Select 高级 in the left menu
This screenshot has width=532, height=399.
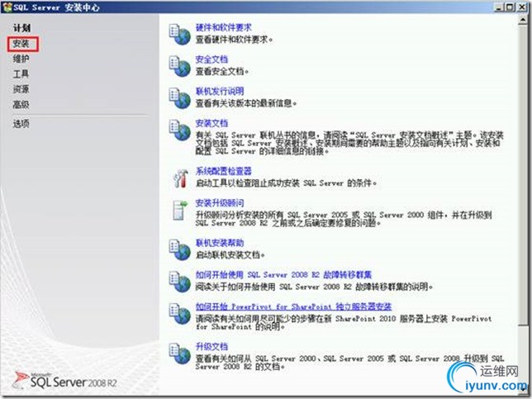click(21, 104)
